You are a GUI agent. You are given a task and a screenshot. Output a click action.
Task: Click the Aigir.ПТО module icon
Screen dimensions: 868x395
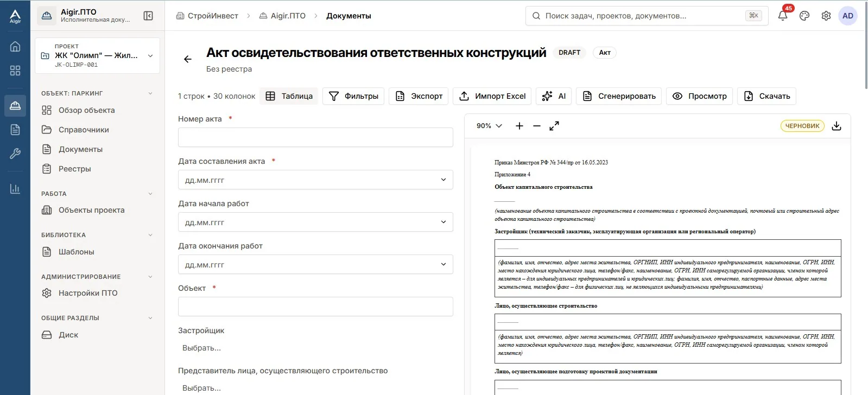(47, 16)
